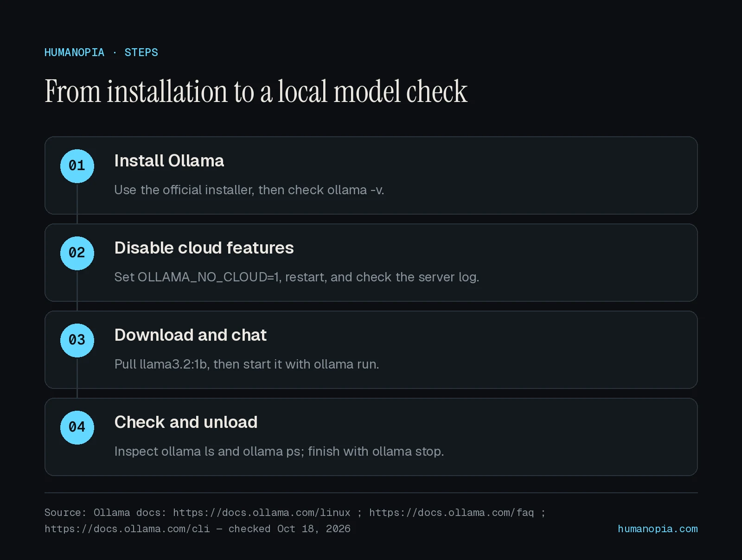Click the 02 step number badge

click(77, 253)
